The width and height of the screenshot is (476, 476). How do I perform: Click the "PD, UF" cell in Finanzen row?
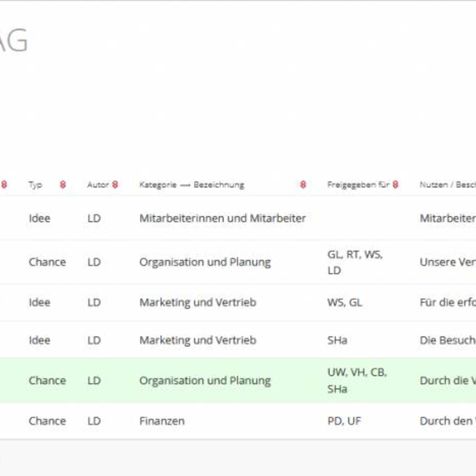(x=344, y=421)
